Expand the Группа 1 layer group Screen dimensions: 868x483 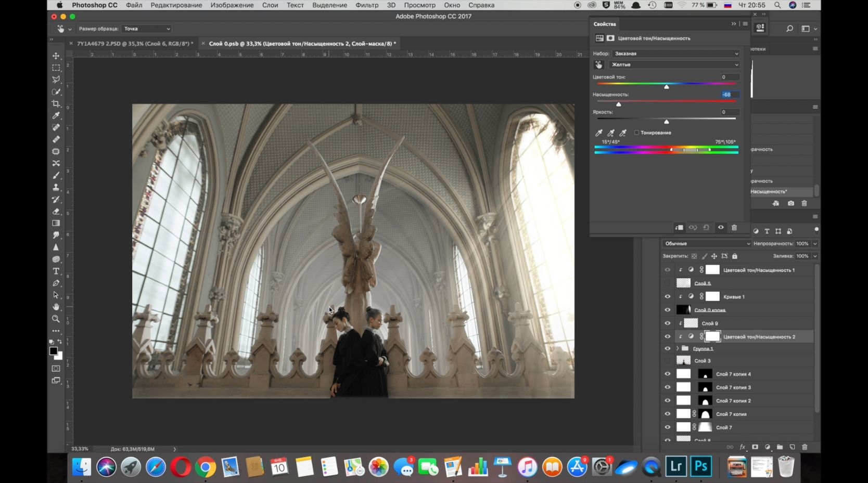[677, 348]
